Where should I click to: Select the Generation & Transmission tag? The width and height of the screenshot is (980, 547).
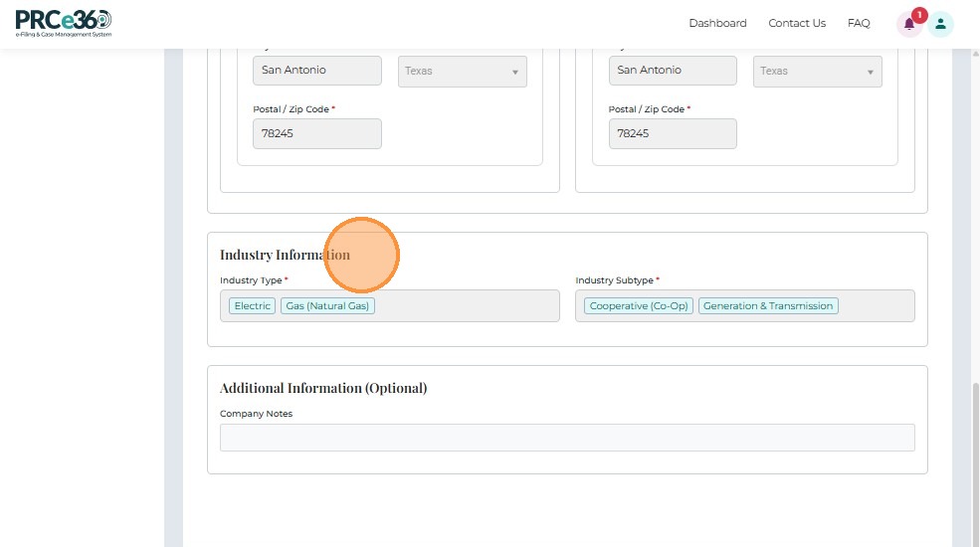pyautogui.click(x=768, y=306)
